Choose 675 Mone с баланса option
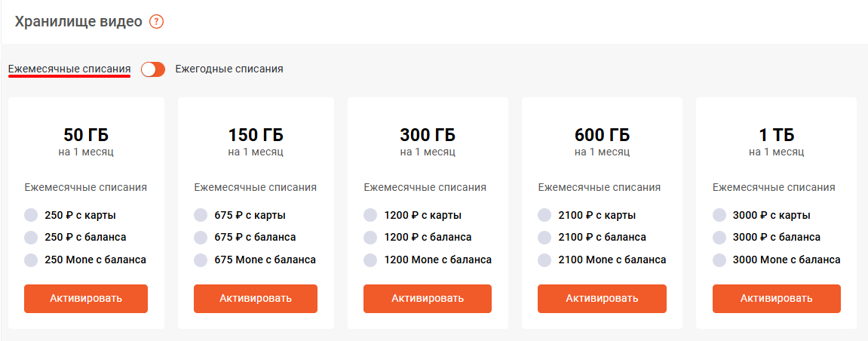Image resolution: width=868 pixels, height=341 pixels. click(x=201, y=260)
